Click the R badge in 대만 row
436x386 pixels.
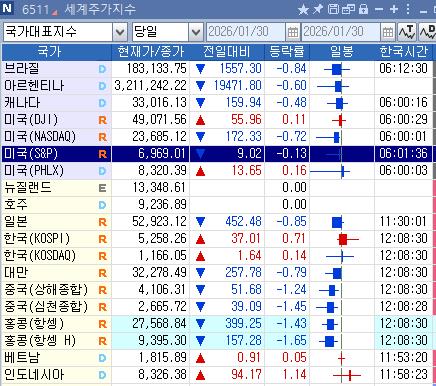tap(103, 273)
